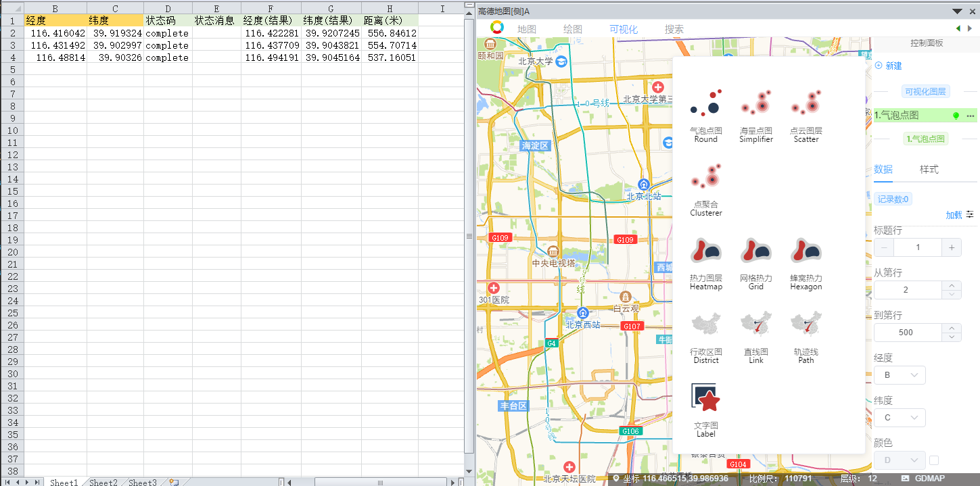980x486 pixels.
Task: Click the GDMAP picture icon in status bar
Action: [905, 479]
